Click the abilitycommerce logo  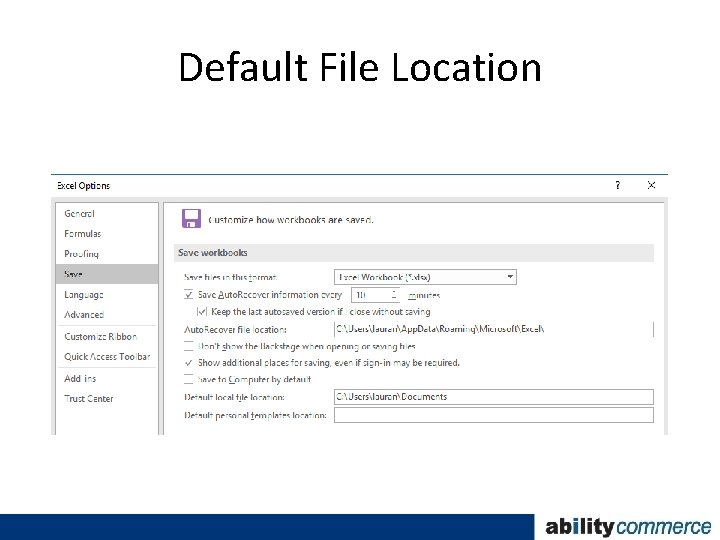click(628, 527)
